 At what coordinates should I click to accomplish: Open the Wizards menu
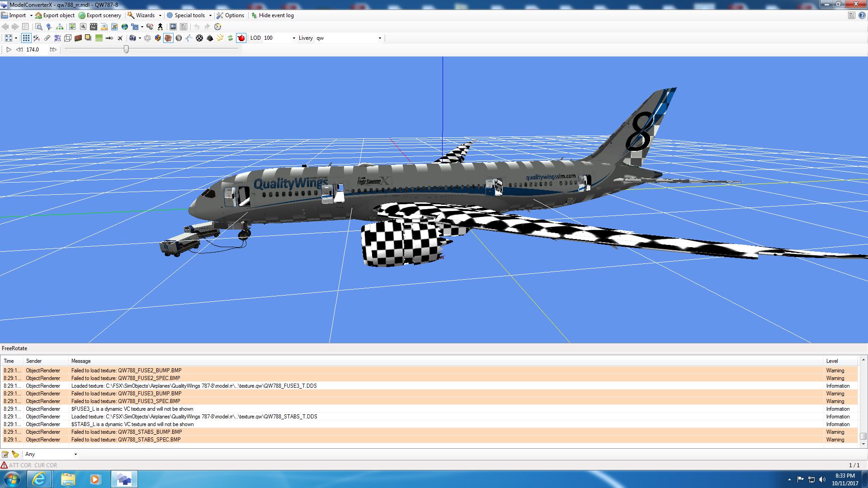coord(144,15)
